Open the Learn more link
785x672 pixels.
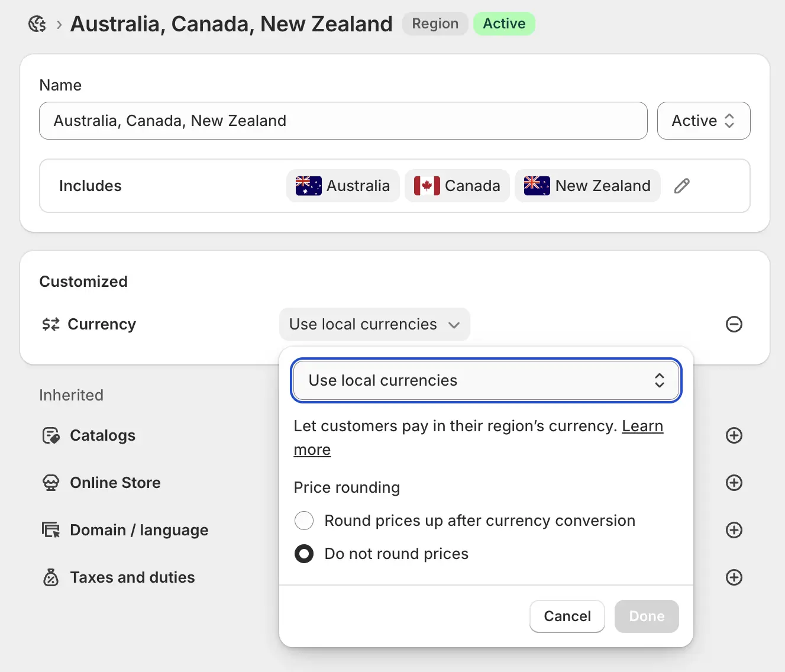point(642,426)
